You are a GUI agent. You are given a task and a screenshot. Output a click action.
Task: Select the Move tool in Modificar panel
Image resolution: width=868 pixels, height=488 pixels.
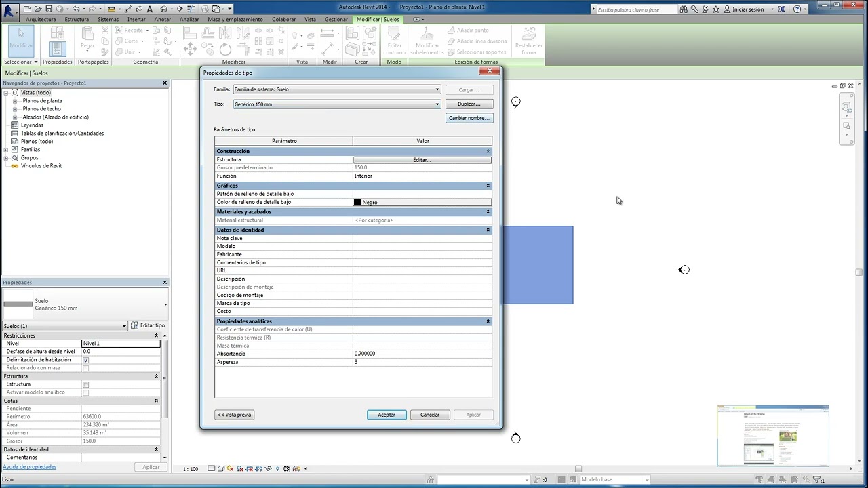pyautogui.click(x=191, y=49)
